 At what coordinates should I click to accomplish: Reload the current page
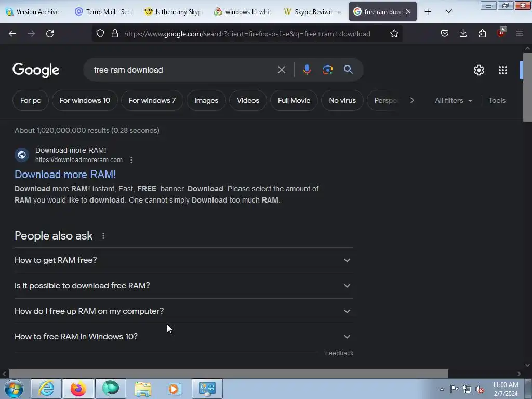point(50,34)
